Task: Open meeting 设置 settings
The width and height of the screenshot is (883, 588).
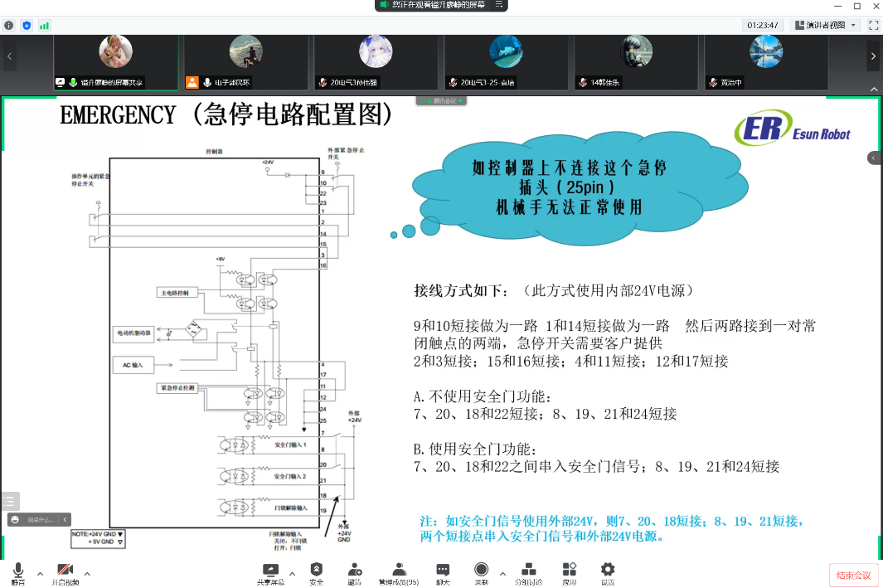Action: [x=608, y=573]
